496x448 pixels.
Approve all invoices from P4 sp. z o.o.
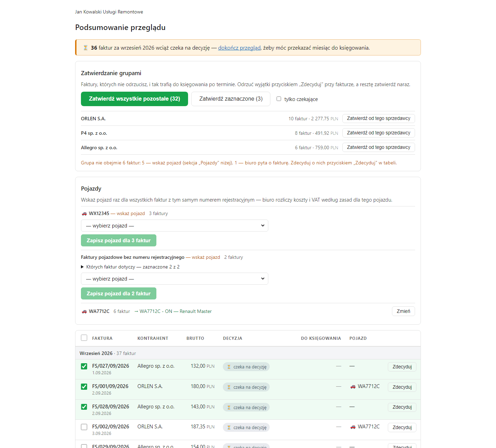[x=379, y=133]
